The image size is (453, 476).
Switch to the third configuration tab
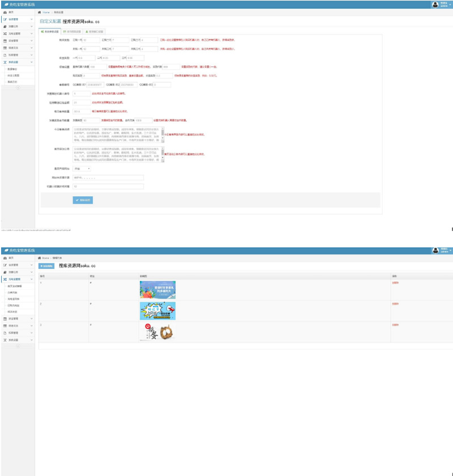[x=95, y=32]
